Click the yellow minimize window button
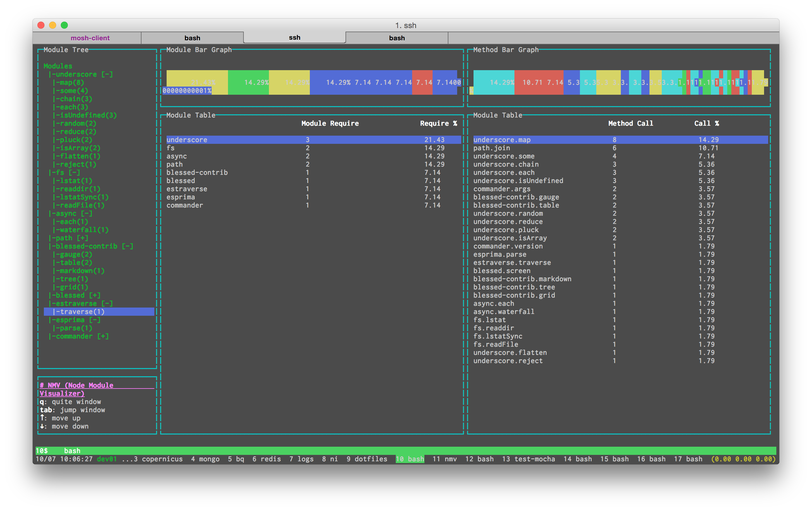The width and height of the screenshot is (812, 511). (x=53, y=25)
